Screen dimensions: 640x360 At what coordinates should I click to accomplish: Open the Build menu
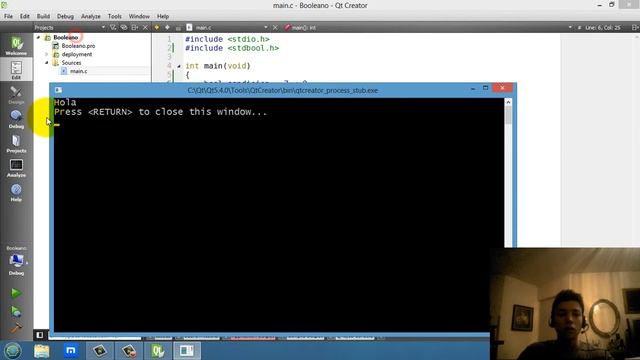click(x=43, y=16)
